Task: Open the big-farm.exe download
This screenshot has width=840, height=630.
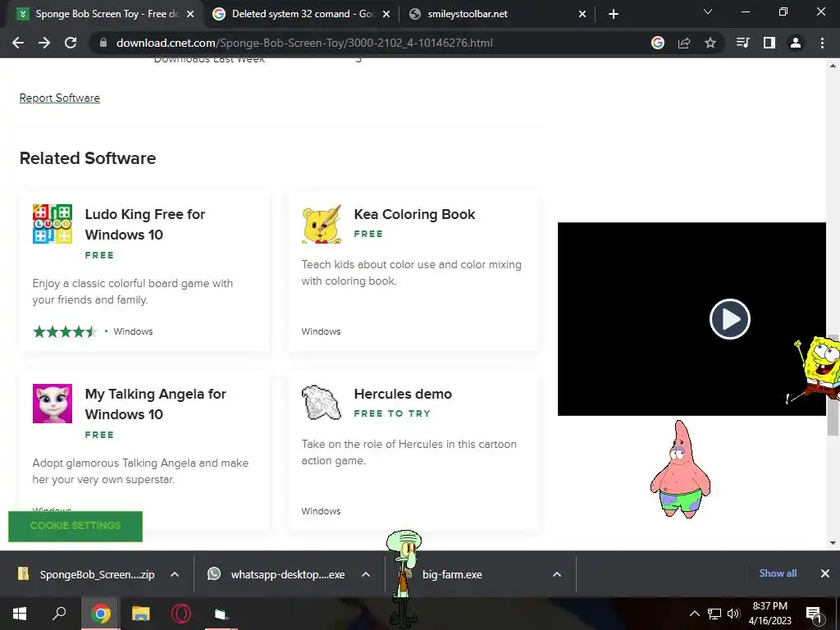Action: pyautogui.click(x=452, y=574)
